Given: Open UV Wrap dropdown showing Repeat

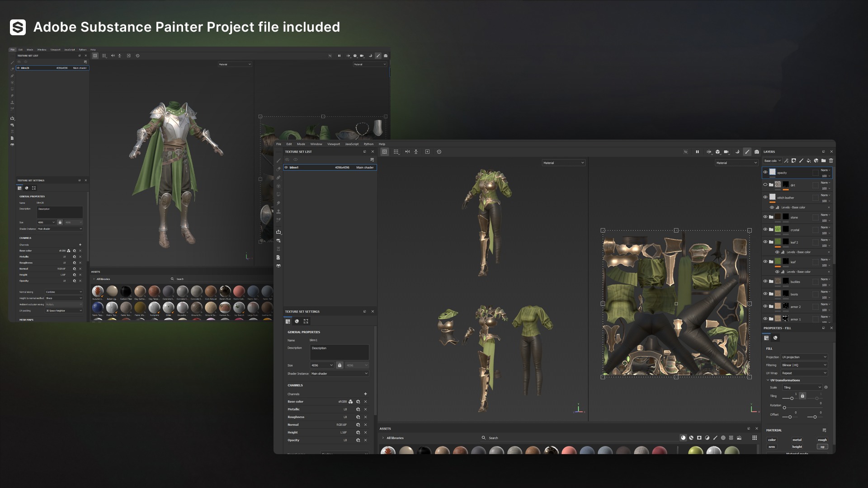Looking at the screenshot, I should (x=804, y=373).
